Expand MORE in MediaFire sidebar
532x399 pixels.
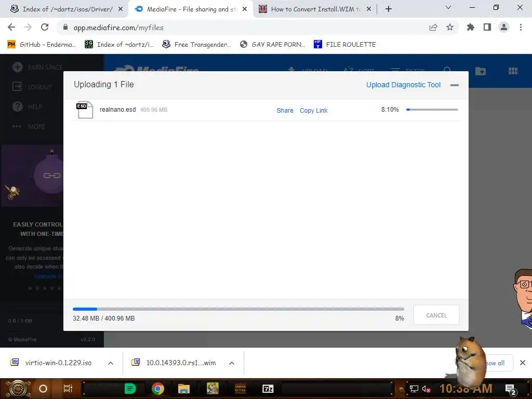29,126
